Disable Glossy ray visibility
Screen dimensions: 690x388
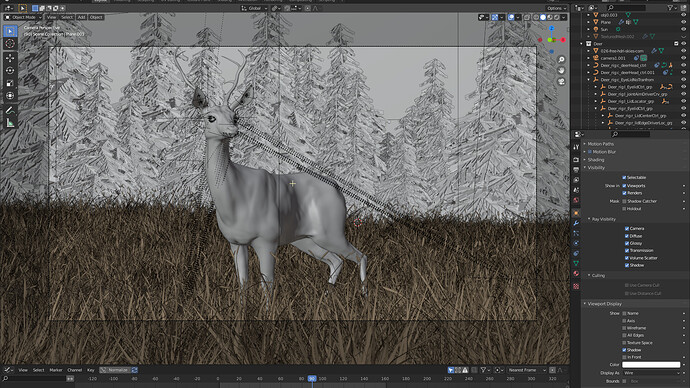pyautogui.click(x=627, y=243)
